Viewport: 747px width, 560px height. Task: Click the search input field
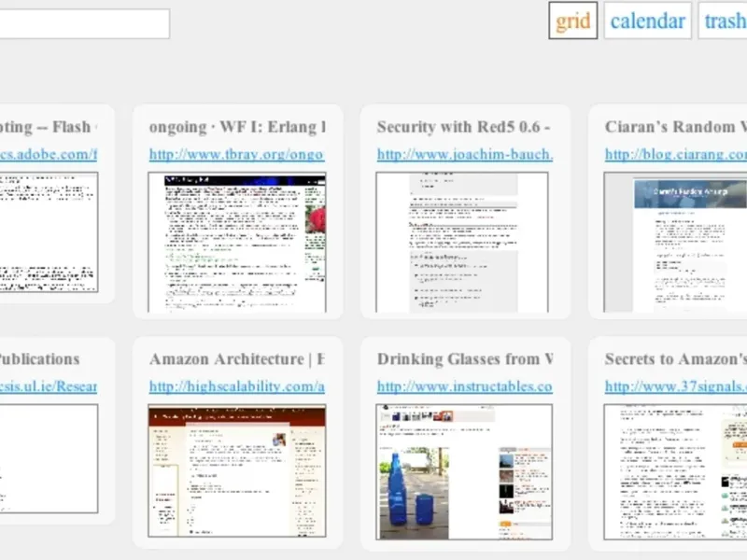coord(84,23)
